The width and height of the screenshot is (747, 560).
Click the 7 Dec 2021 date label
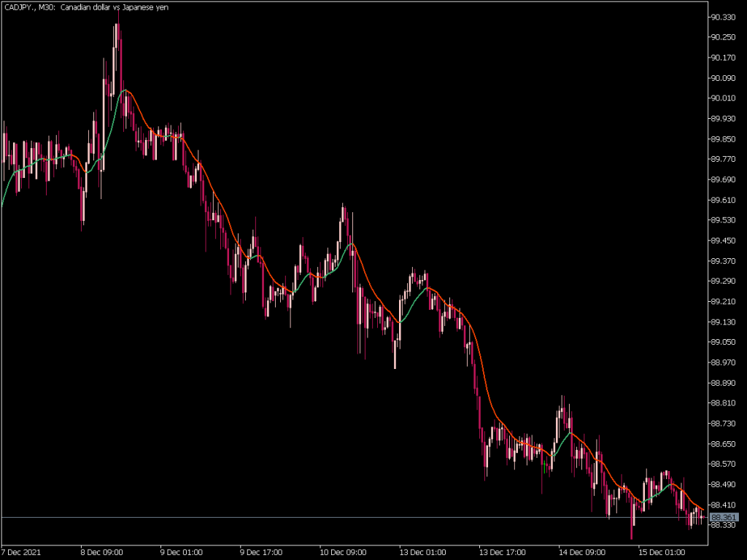pos(23,552)
